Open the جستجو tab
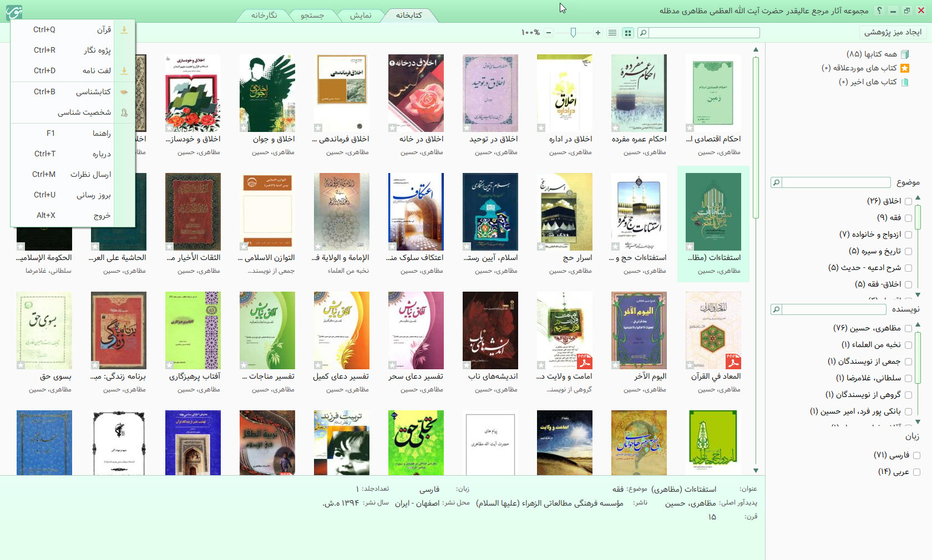Screen dimensions: 932x560 point(312,16)
